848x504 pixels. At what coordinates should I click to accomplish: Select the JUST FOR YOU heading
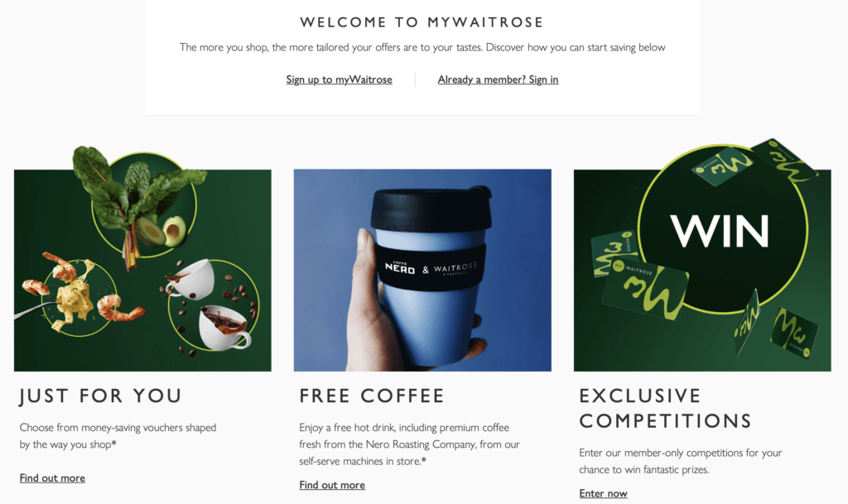100,396
